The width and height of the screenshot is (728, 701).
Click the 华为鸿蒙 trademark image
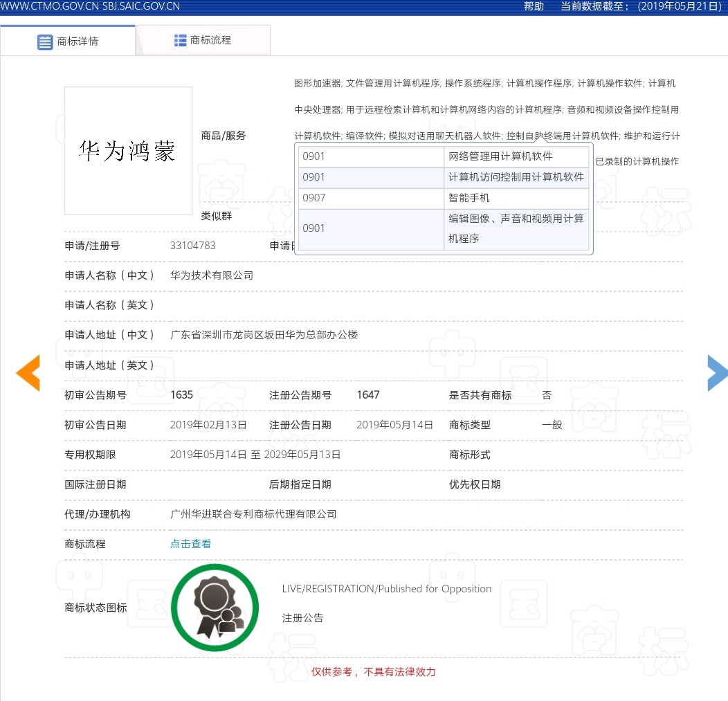point(128,151)
